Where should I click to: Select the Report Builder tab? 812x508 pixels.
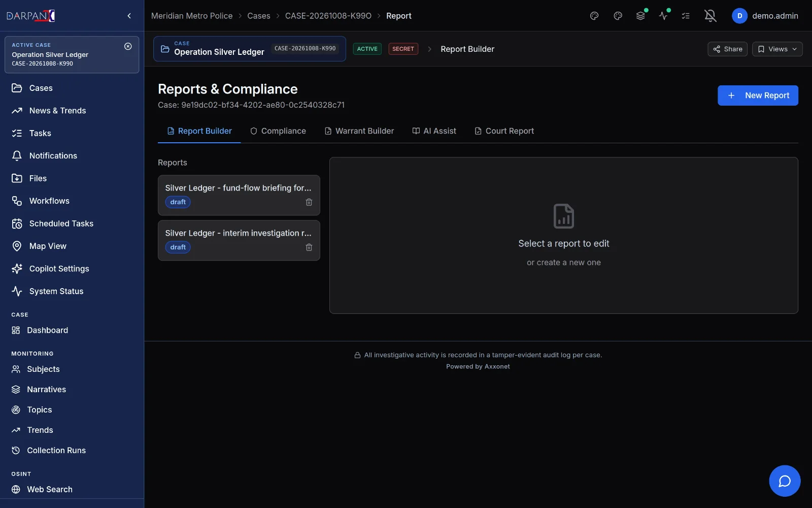(199, 131)
